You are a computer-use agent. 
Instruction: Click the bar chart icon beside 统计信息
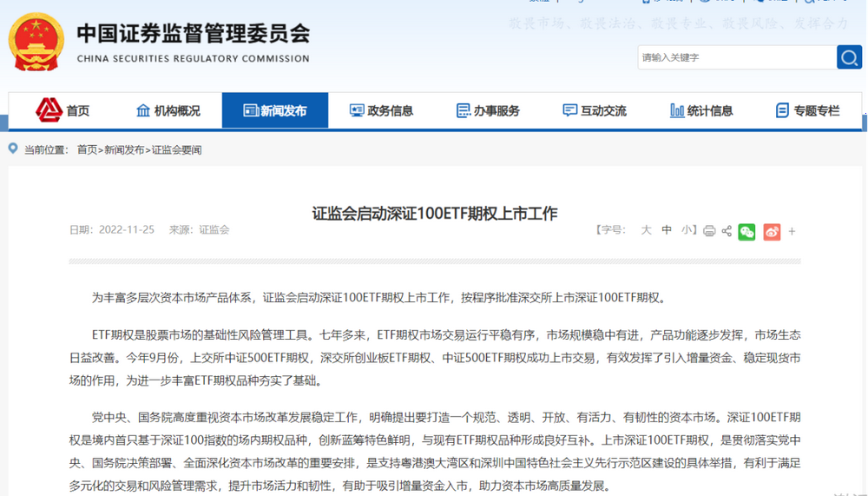677,110
